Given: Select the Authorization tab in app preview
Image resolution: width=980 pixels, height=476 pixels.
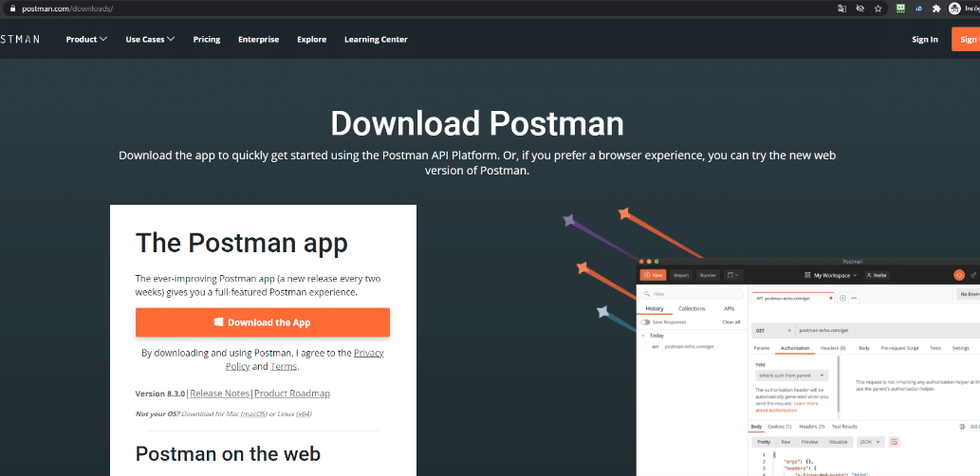Looking at the screenshot, I should point(795,348).
